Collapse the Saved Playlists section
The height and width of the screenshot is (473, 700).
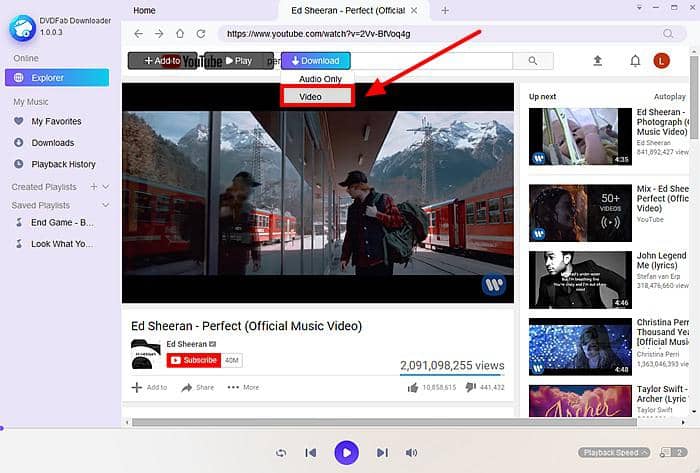[x=106, y=205]
